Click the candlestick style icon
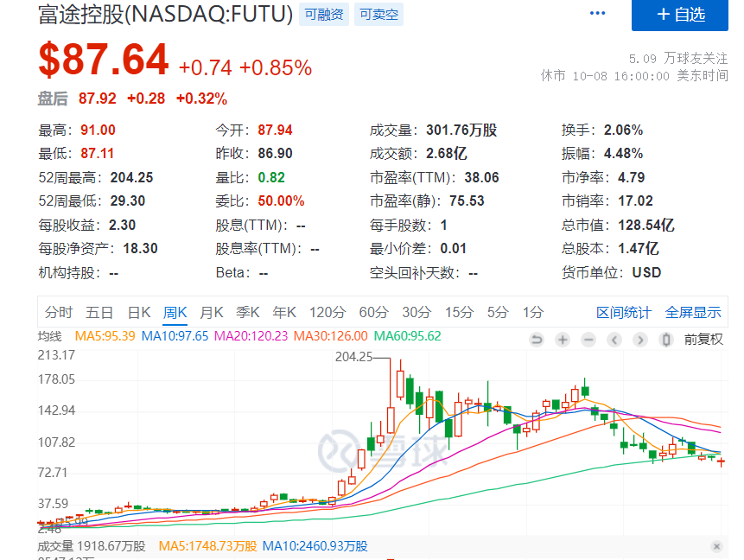The height and width of the screenshot is (560, 744). 666,340
